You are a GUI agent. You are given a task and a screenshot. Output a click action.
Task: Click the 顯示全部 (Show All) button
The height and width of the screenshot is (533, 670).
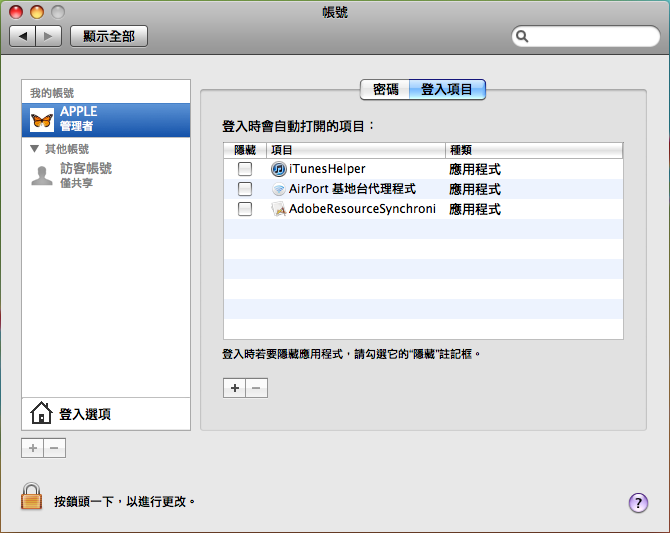(109, 36)
